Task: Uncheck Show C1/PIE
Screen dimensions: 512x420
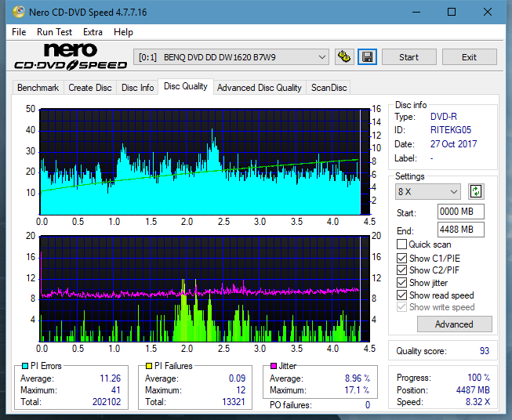Action: point(401,258)
